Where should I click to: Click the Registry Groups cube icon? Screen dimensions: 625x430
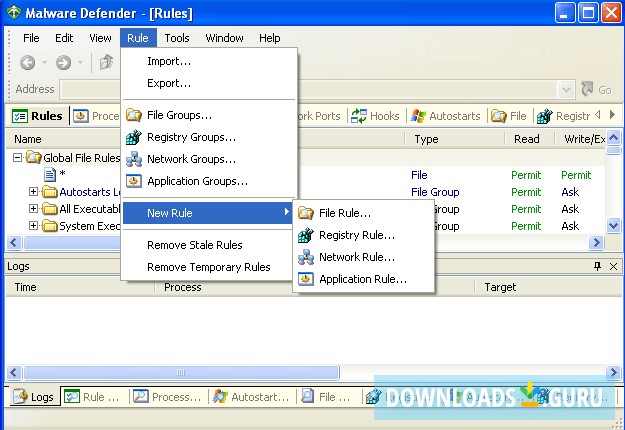(x=134, y=137)
